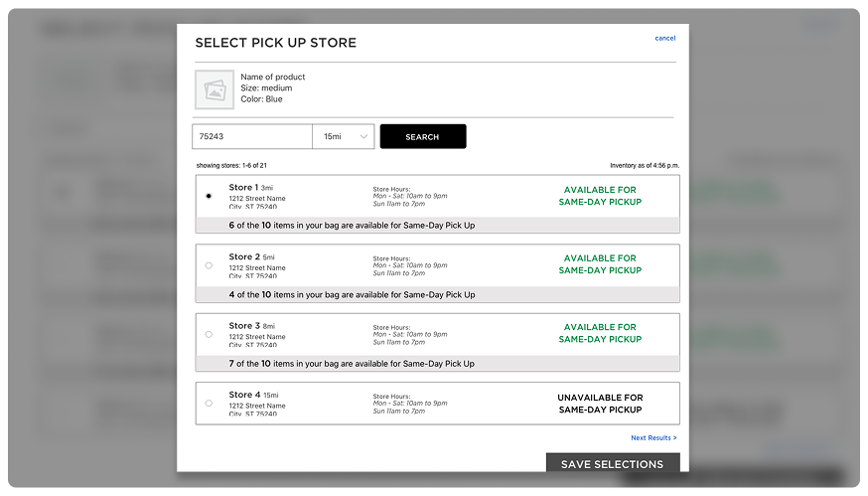Viewport: 868px width, 496px height.
Task: Click the zip code field containing 75243
Action: 252,136
